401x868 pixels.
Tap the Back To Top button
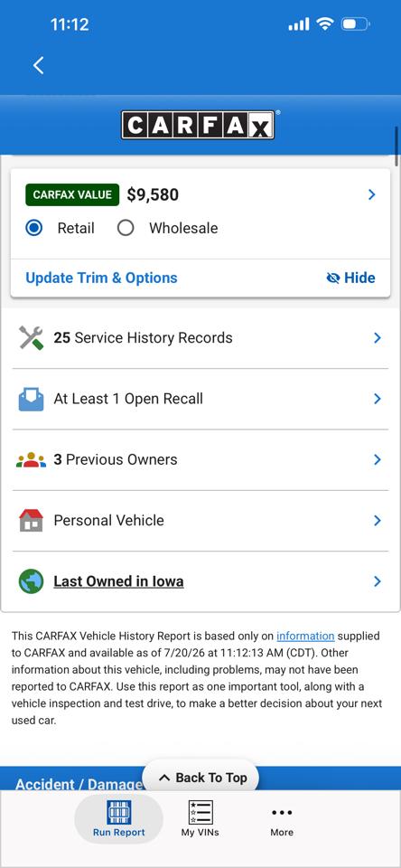200,778
